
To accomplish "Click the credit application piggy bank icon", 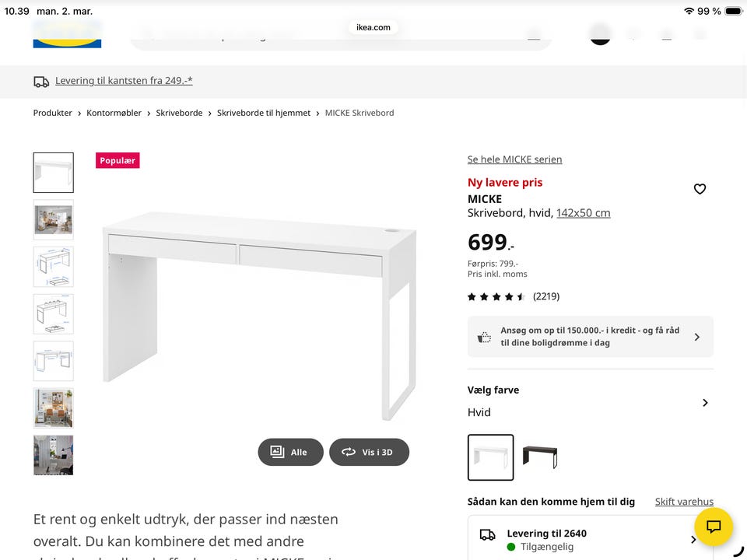I will tap(484, 336).
